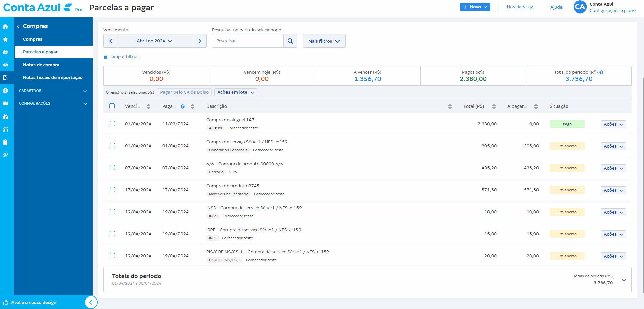
Task: Click the Pago status badge
Action: pos(567,124)
